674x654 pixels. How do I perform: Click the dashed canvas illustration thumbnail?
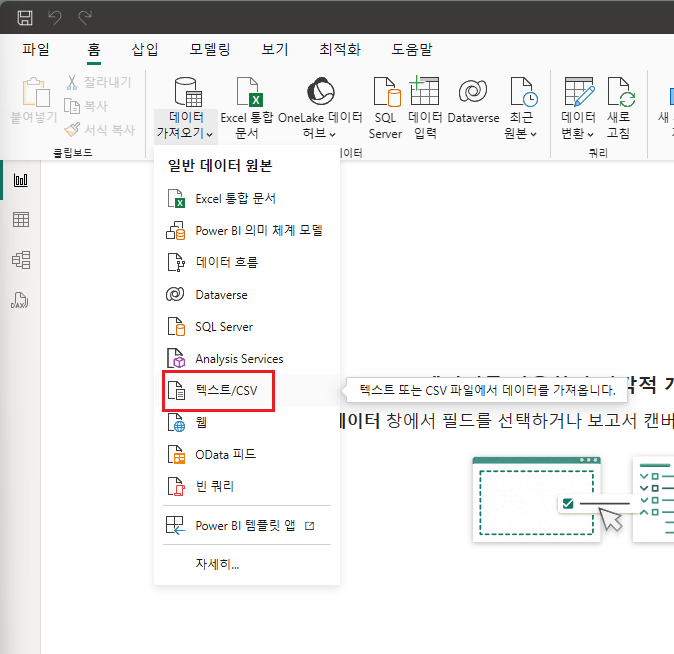click(x=536, y=500)
